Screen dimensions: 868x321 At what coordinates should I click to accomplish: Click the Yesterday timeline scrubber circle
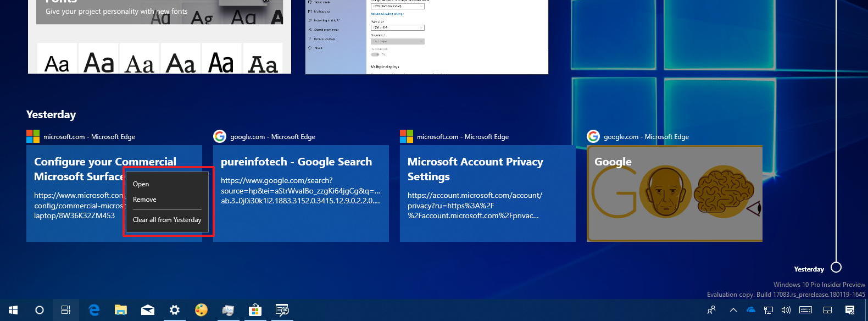pyautogui.click(x=836, y=268)
